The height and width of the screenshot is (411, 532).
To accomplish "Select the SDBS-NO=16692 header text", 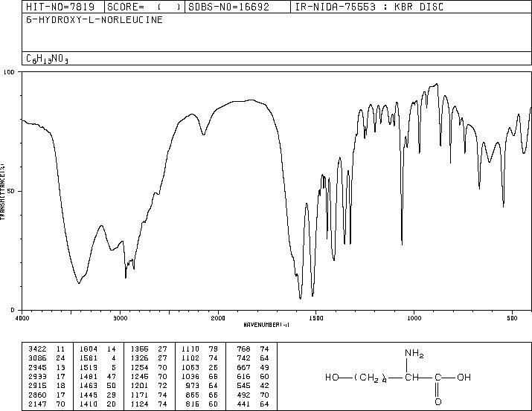I will pyautogui.click(x=228, y=7).
